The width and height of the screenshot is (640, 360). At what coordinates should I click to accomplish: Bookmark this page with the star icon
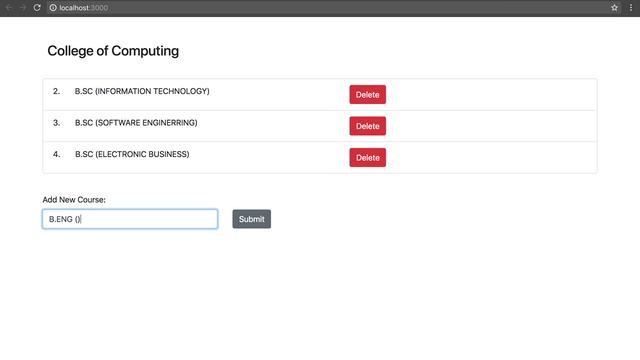point(614,8)
